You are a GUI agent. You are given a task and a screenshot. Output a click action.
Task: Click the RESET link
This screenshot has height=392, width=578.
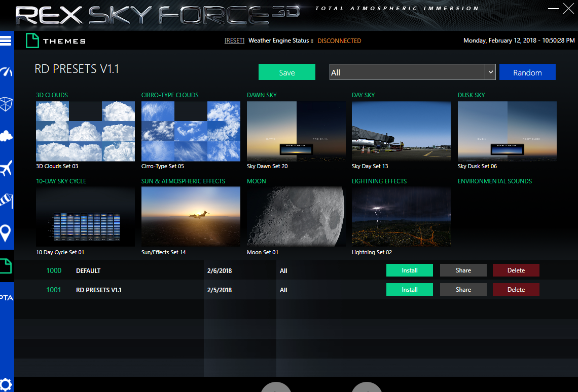[x=234, y=41]
